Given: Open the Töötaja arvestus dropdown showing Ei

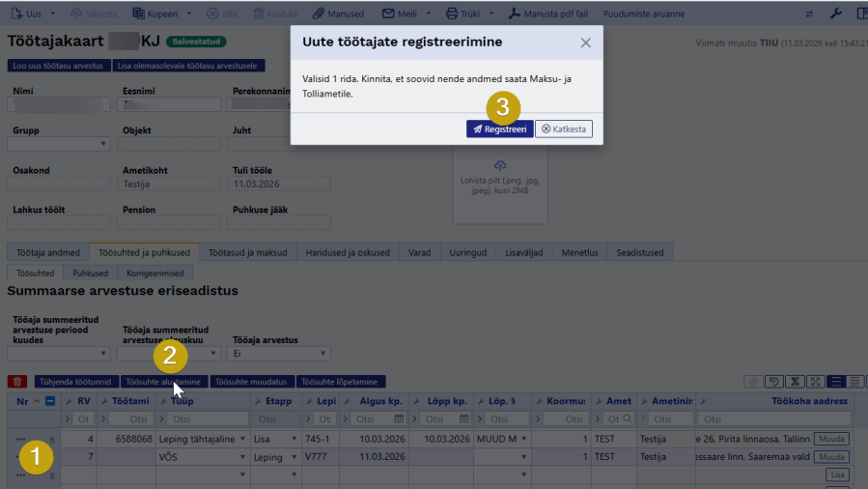Looking at the screenshot, I should 281,354.
